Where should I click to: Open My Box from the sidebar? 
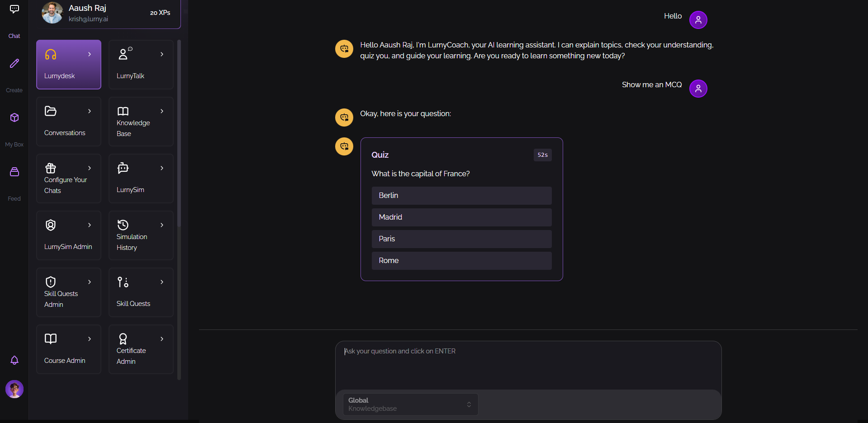point(14,117)
